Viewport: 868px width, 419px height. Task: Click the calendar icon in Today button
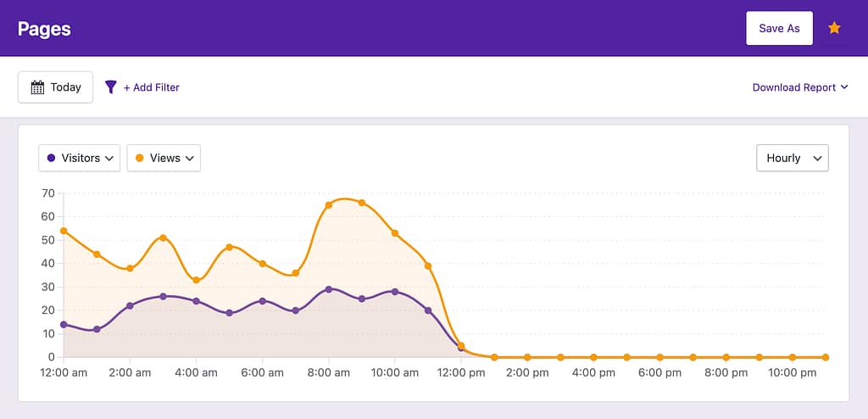click(37, 87)
